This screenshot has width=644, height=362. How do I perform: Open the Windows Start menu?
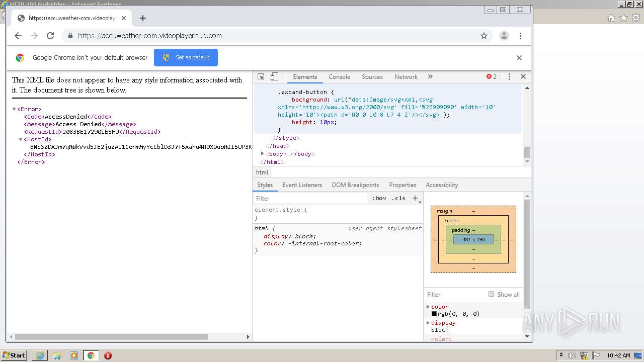(14, 355)
